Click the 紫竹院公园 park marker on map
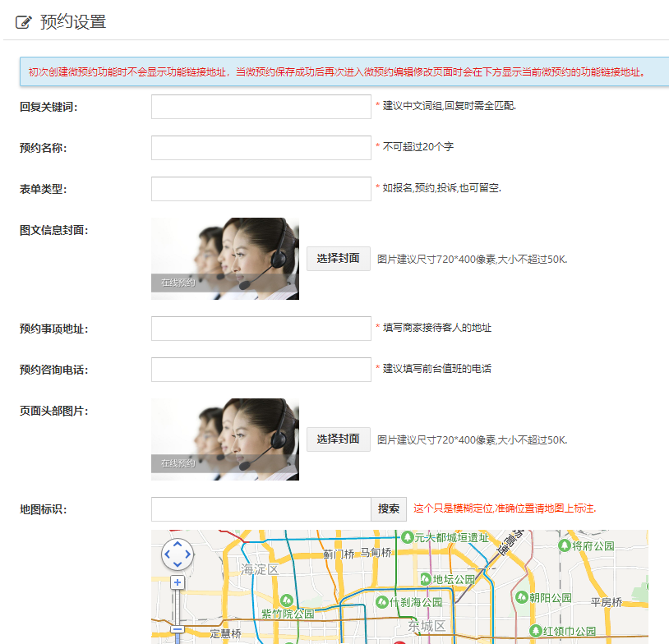Screen dimensions: 669x644 pyautogui.click(x=287, y=600)
